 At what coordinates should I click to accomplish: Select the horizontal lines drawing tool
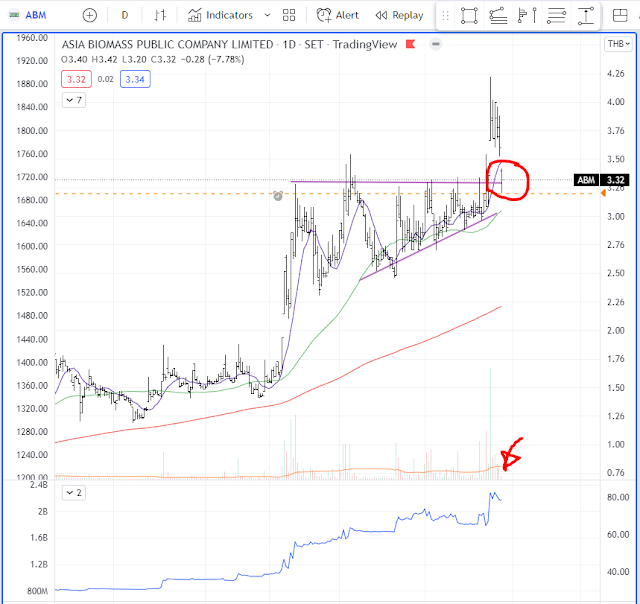click(556, 16)
